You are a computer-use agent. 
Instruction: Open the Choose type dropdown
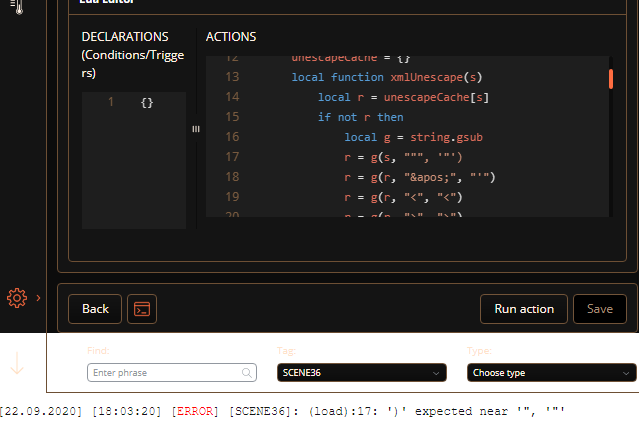coord(551,372)
